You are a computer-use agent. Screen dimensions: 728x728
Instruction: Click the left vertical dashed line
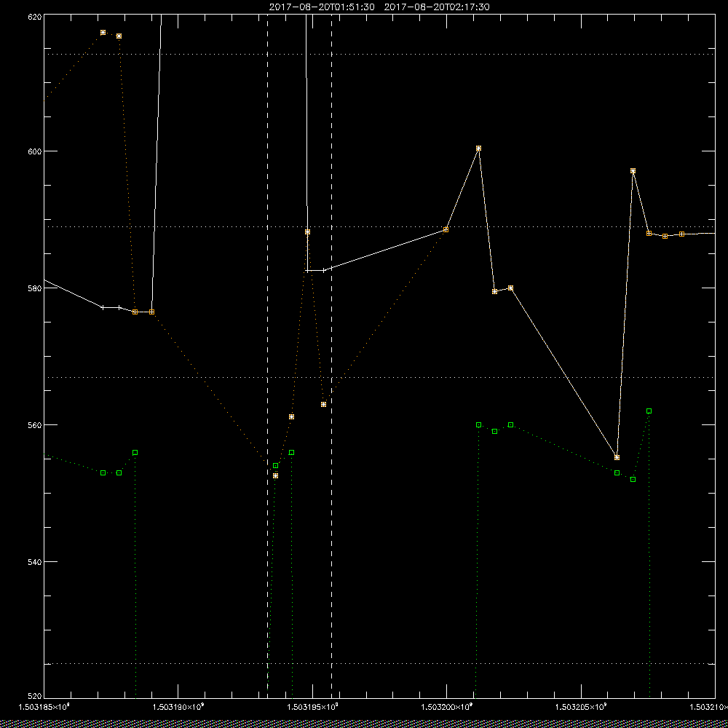click(267, 356)
